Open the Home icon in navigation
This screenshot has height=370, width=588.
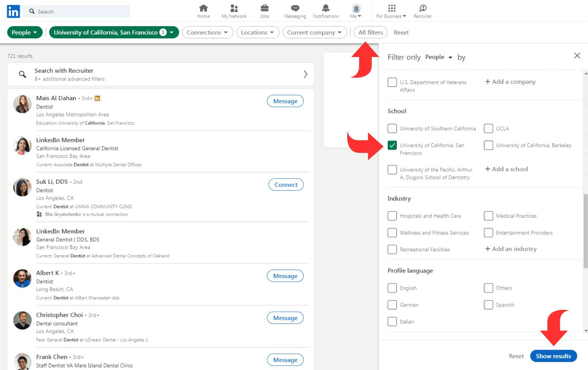[203, 8]
